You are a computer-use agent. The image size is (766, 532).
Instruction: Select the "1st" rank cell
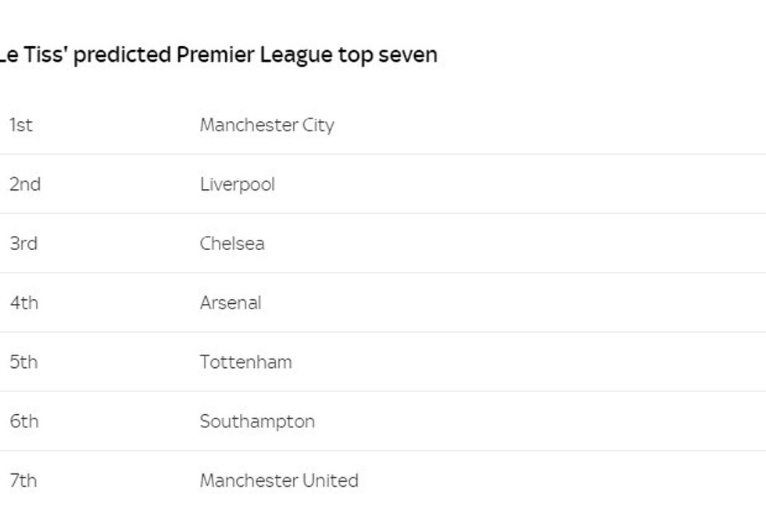tap(21, 125)
